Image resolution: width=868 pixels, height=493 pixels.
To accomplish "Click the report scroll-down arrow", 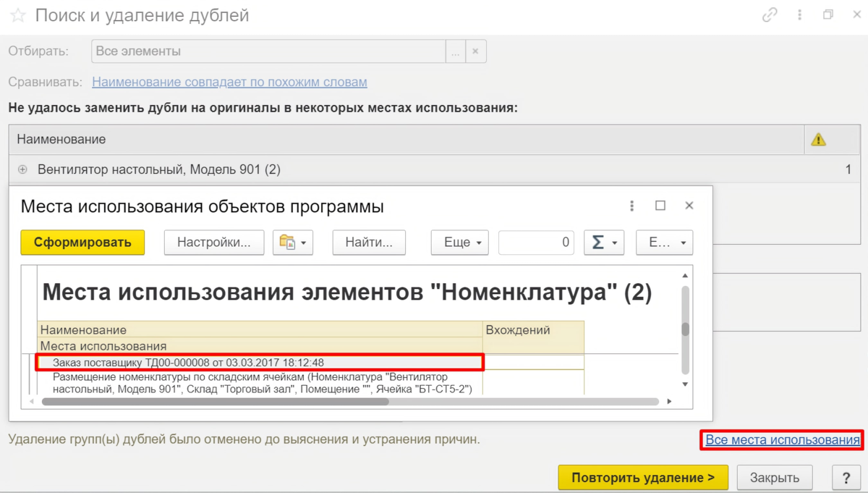I will pyautogui.click(x=685, y=384).
